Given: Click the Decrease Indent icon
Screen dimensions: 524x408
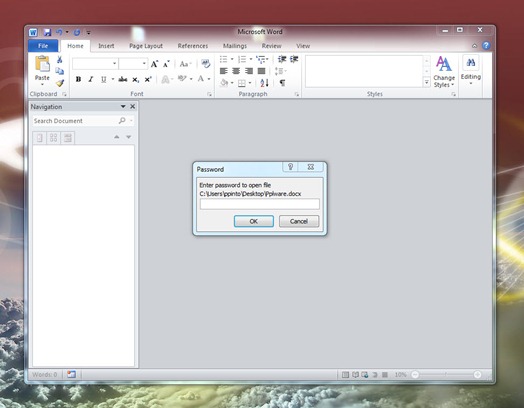Looking at the screenshot, I should click(x=282, y=59).
